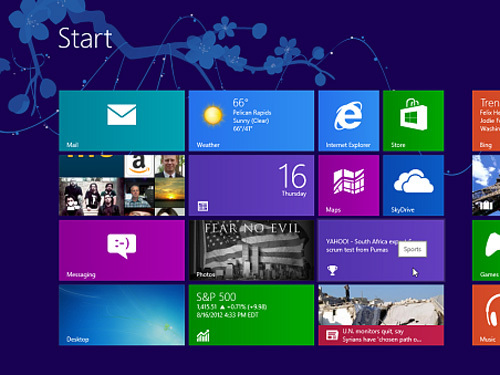
Task: Click the 'Messaging' tile label
Action: pyautogui.click(x=81, y=274)
